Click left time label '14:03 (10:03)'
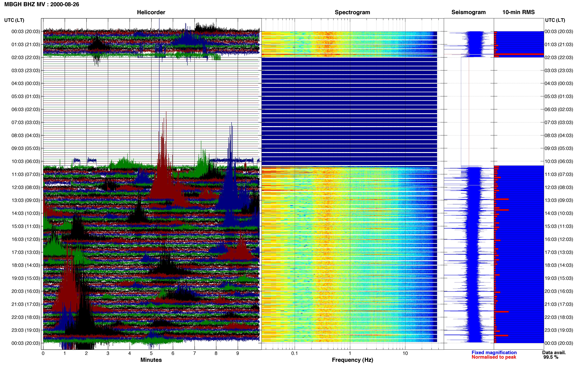Image resolution: width=588 pixels, height=368 pixels. tap(26, 213)
